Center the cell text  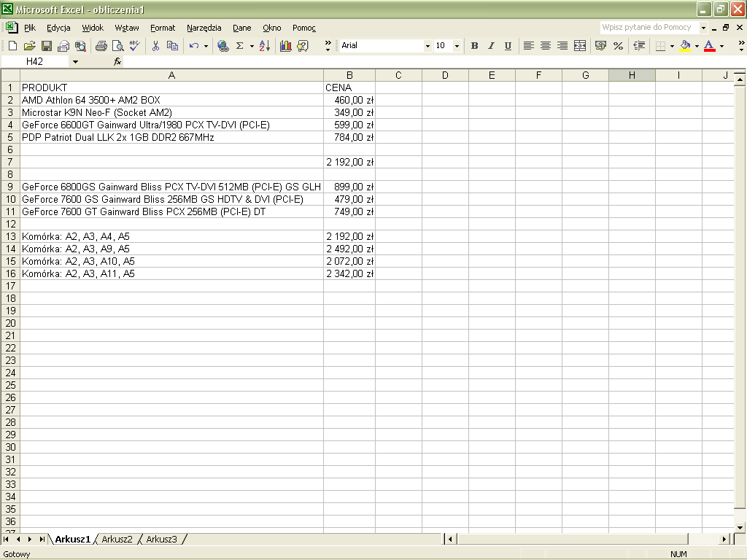[546, 46]
